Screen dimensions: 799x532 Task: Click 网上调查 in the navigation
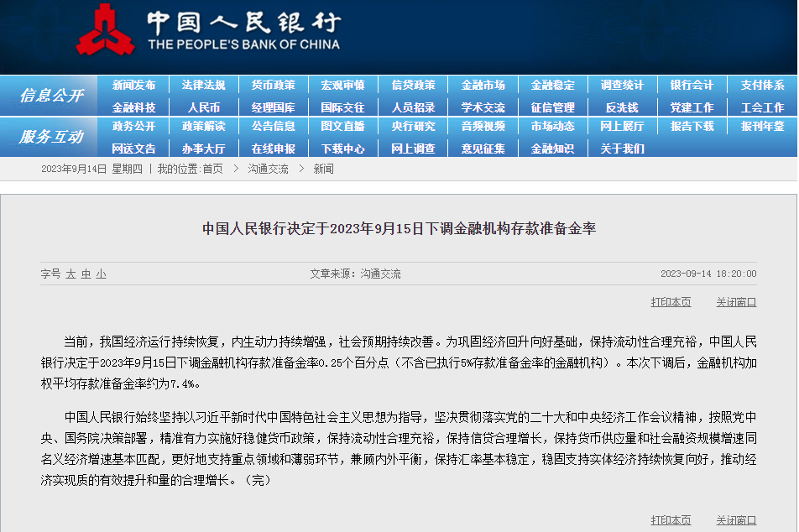click(x=413, y=149)
